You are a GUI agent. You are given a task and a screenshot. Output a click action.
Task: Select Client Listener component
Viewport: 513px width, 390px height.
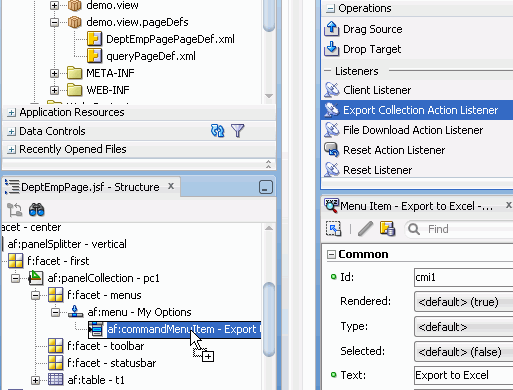pos(377,90)
